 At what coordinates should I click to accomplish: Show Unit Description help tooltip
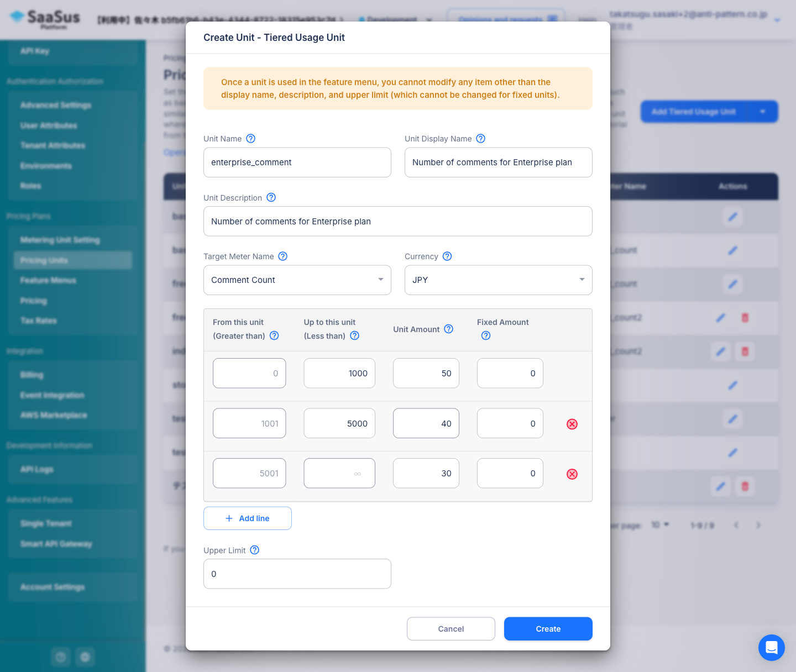pos(271,197)
